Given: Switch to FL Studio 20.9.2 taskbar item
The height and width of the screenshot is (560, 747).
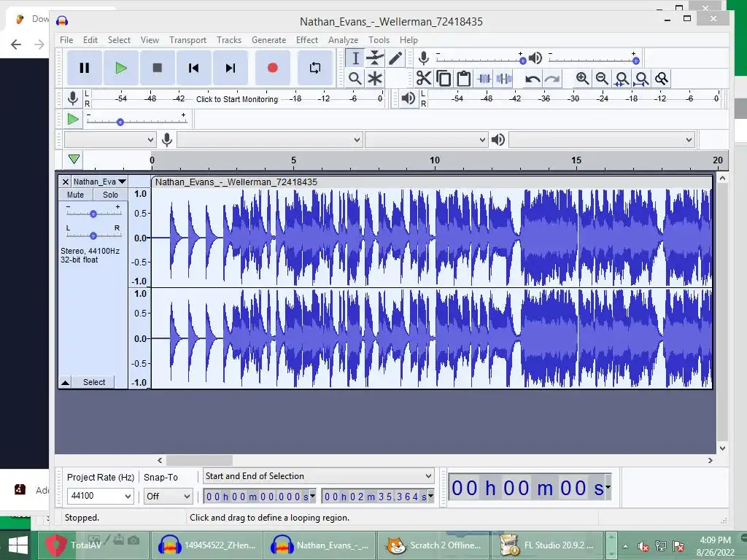Looking at the screenshot, I should (547, 545).
